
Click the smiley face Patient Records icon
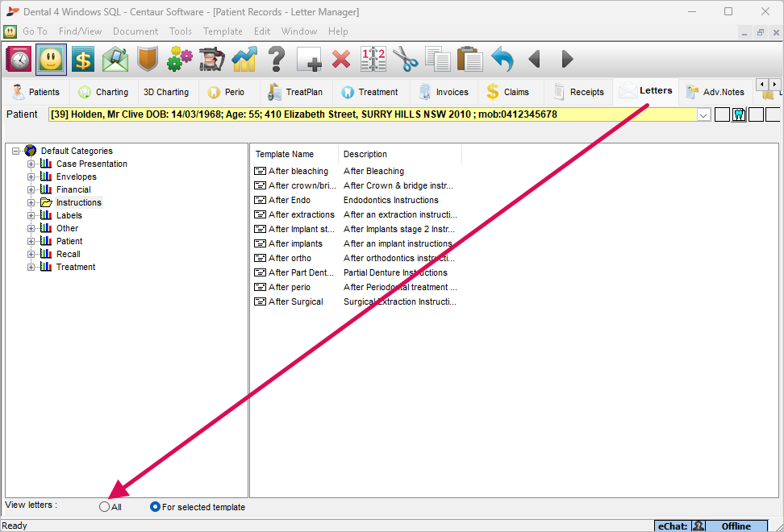coord(51,60)
